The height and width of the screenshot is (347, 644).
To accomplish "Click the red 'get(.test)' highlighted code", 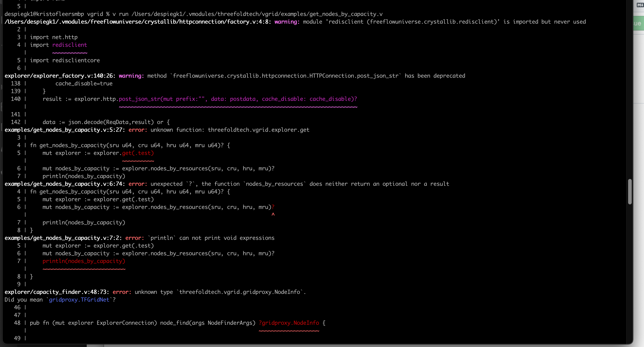I will point(138,153).
